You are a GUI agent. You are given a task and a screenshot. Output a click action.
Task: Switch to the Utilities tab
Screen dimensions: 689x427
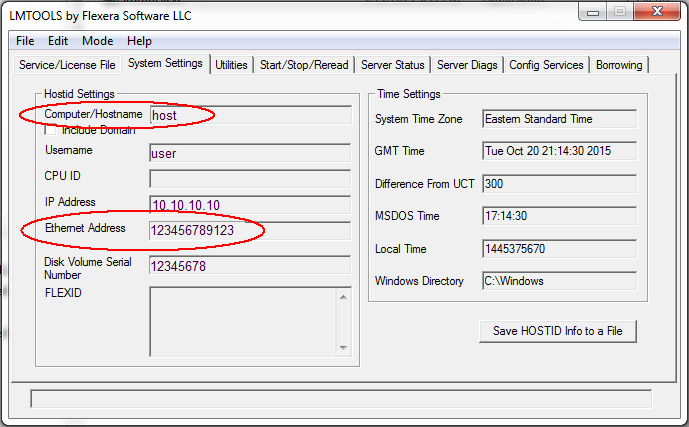pos(231,65)
